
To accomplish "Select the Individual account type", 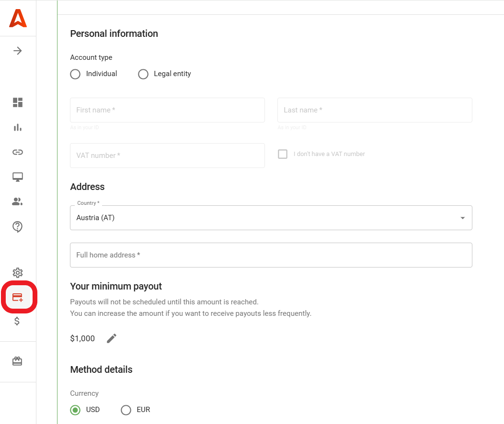I will coord(75,74).
